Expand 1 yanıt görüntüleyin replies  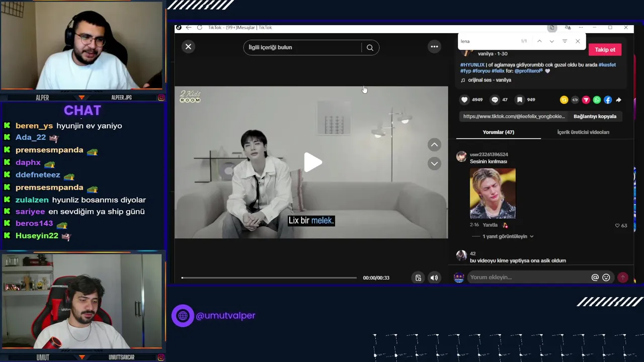point(508,236)
